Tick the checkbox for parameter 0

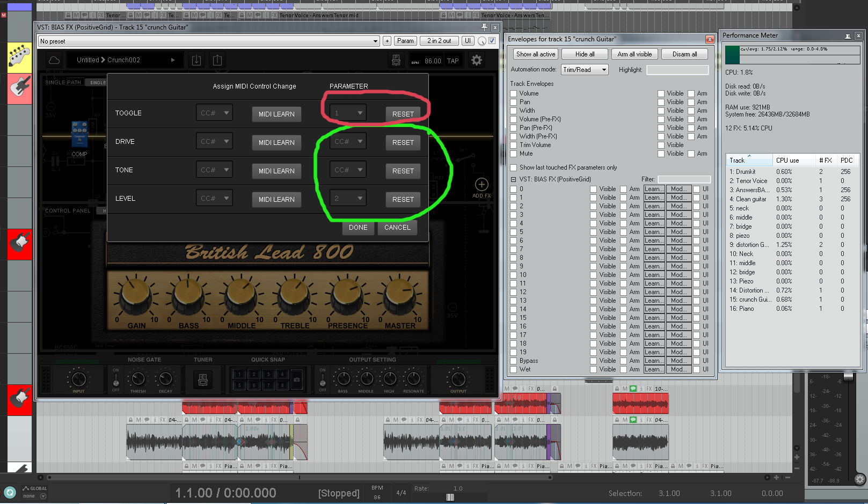[514, 189]
